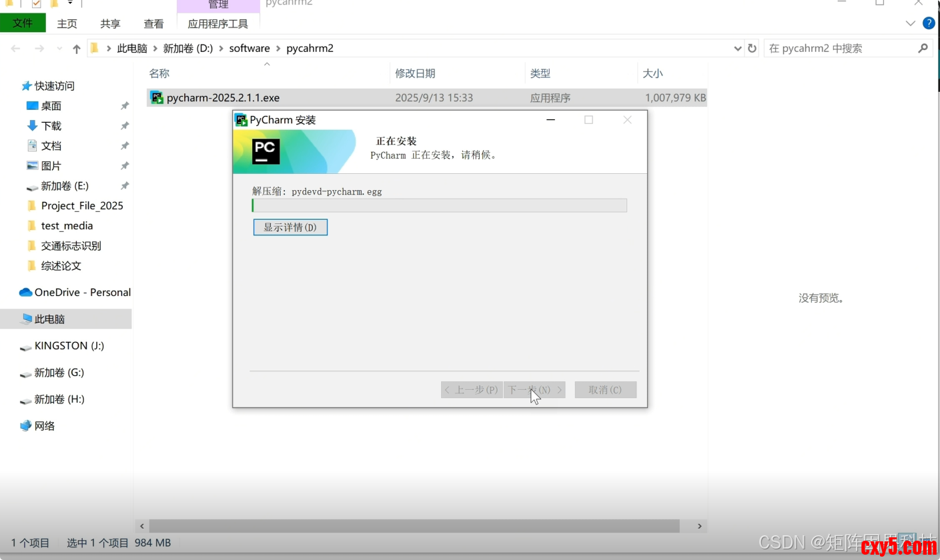Click the 显示详情(D) button
The image size is (940, 560).
(x=290, y=227)
